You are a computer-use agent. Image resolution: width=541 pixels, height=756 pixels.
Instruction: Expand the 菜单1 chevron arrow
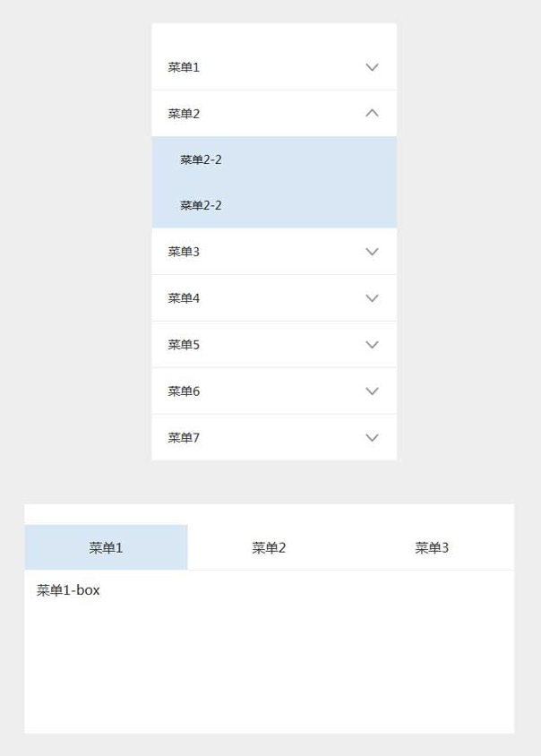point(373,67)
